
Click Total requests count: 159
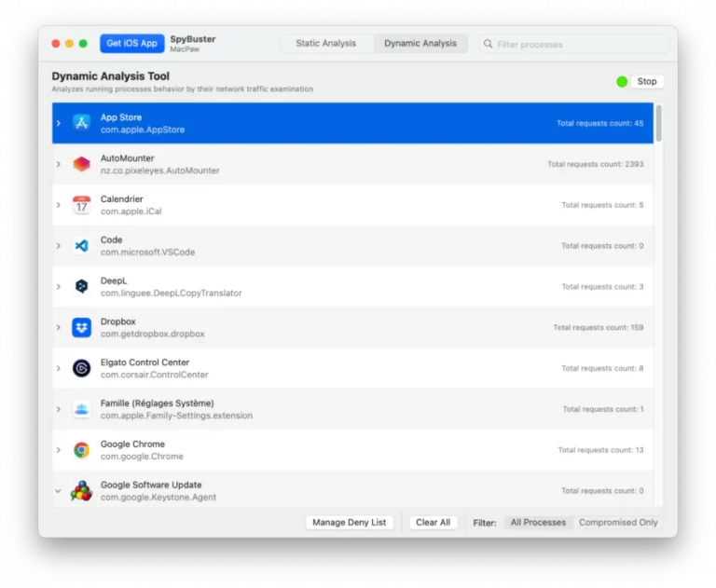point(599,327)
